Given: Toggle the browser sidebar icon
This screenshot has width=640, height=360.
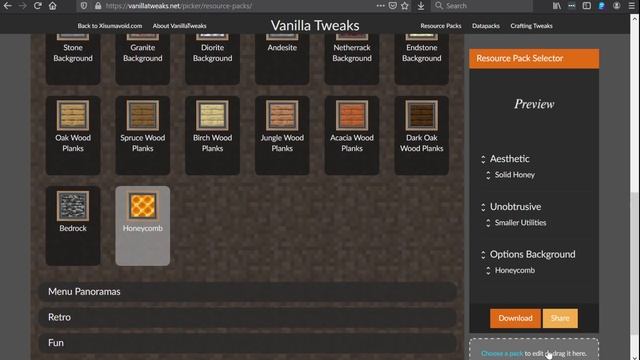Looking at the screenshot, I should pyautogui.click(x=587, y=6).
